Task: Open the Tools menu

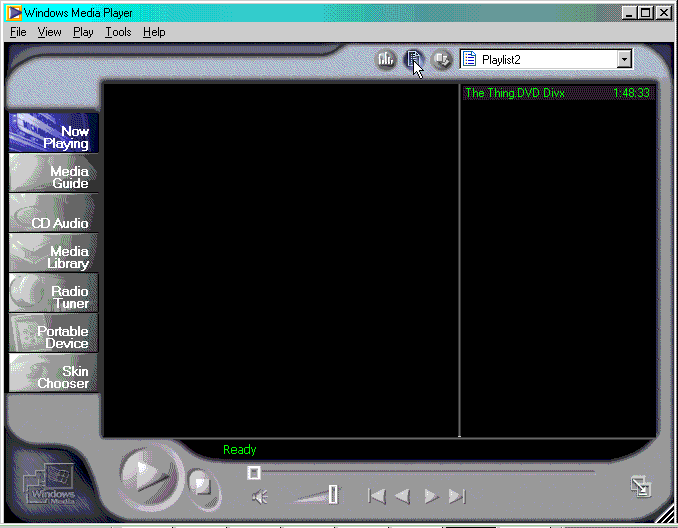Action: [118, 32]
